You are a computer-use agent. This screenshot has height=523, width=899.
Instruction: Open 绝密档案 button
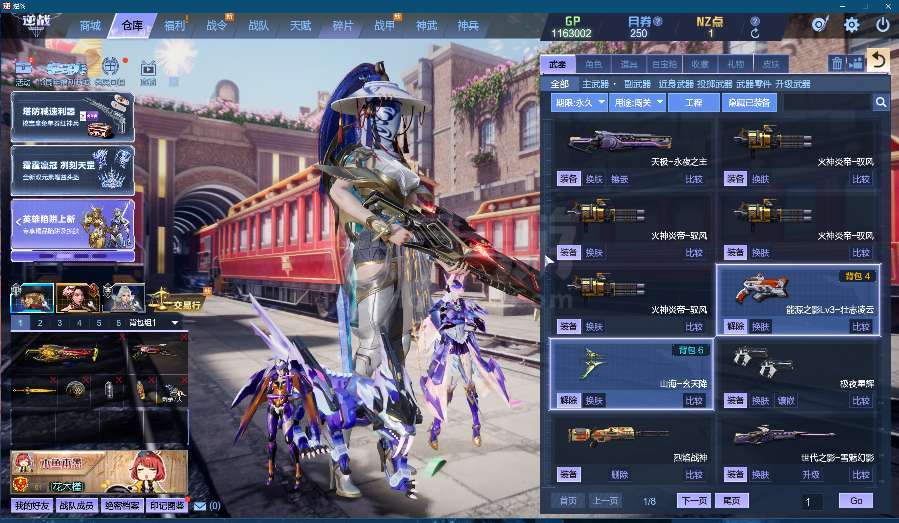tap(122, 506)
